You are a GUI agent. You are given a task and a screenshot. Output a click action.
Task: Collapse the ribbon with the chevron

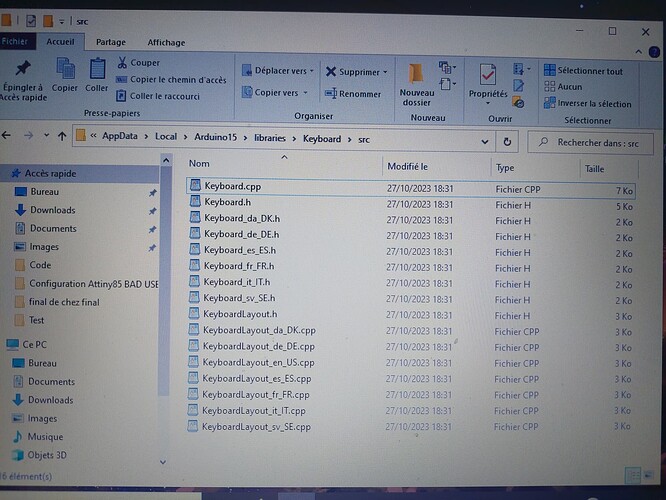(638, 52)
